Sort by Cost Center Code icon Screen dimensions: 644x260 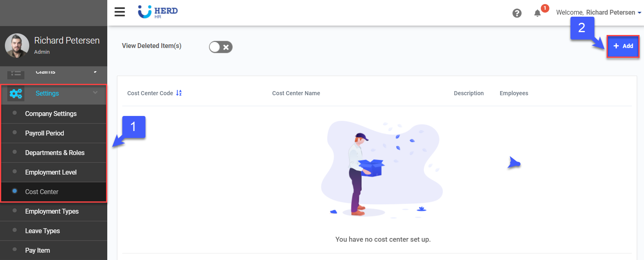[179, 93]
